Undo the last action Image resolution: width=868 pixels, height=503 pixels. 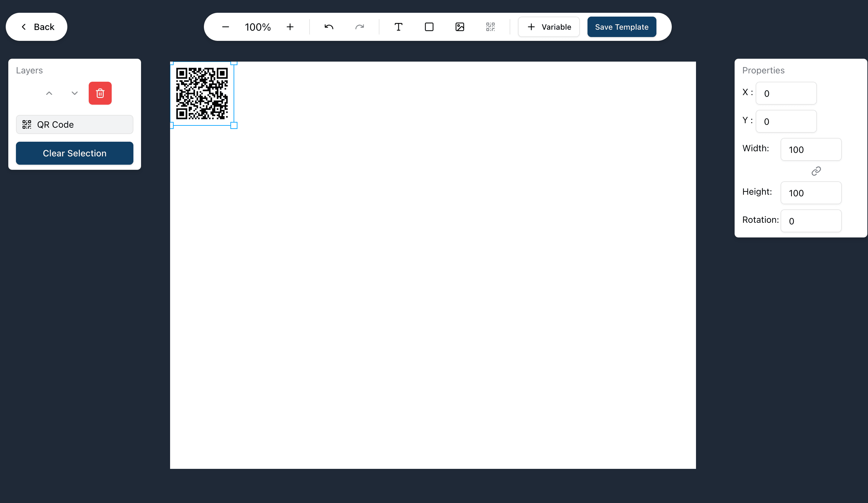pyautogui.click(x=329, y=26)
